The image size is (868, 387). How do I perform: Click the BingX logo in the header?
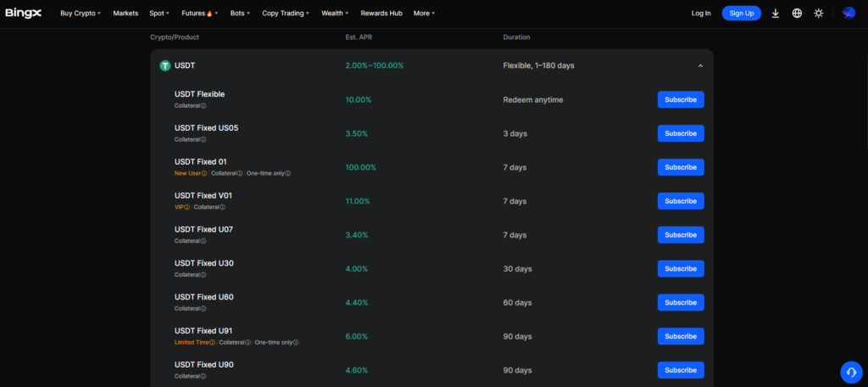tap(23, 14)
